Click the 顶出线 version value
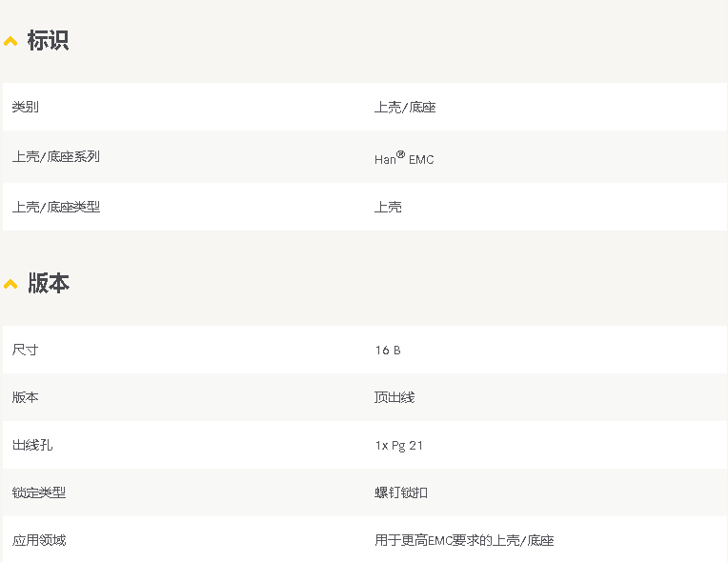This screenshot has height=562, width=728. pos(394,397)
